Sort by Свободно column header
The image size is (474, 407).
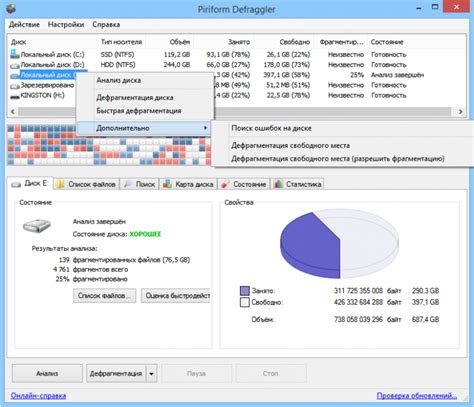click(x=283, y=42)
